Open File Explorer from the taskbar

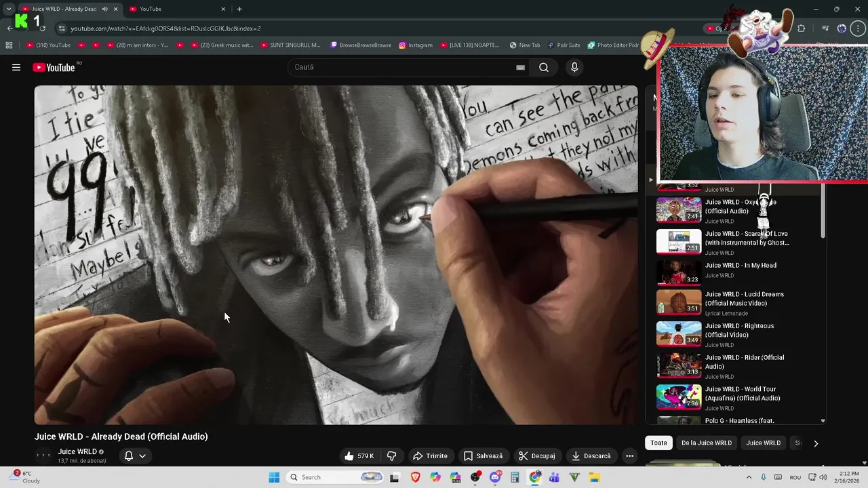[x=595, y=477]
